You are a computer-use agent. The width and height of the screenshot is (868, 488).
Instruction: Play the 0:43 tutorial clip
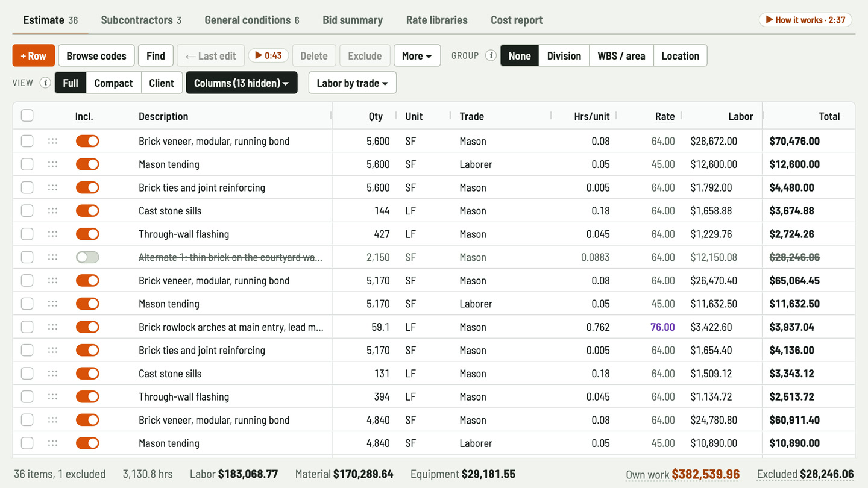point(268,55)
